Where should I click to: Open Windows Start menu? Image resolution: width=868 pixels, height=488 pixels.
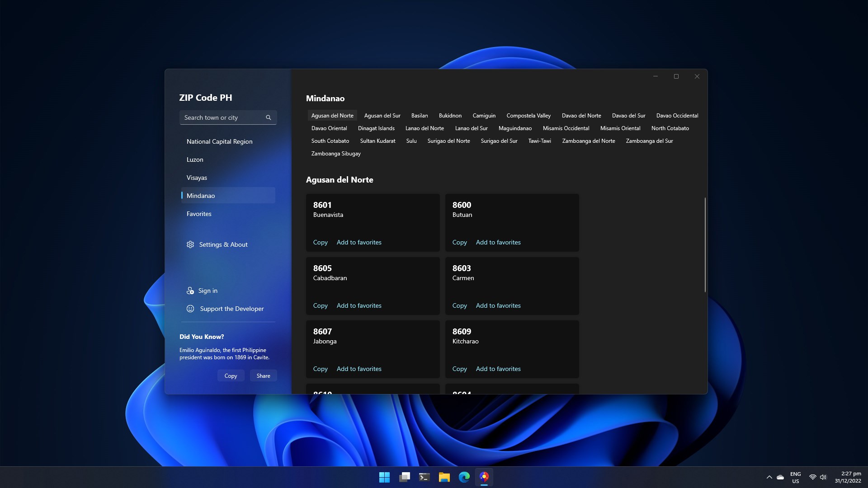pyautogui.click(x=384, y=477)
